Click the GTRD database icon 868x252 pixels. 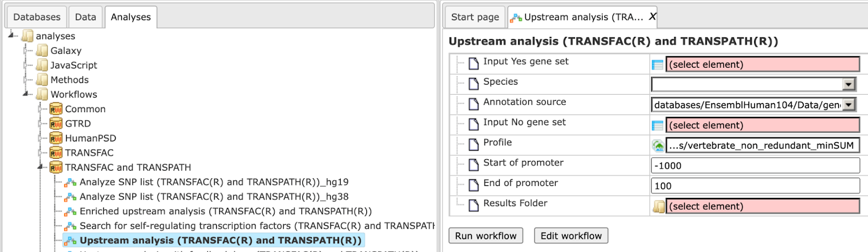(x=56, y=124)
